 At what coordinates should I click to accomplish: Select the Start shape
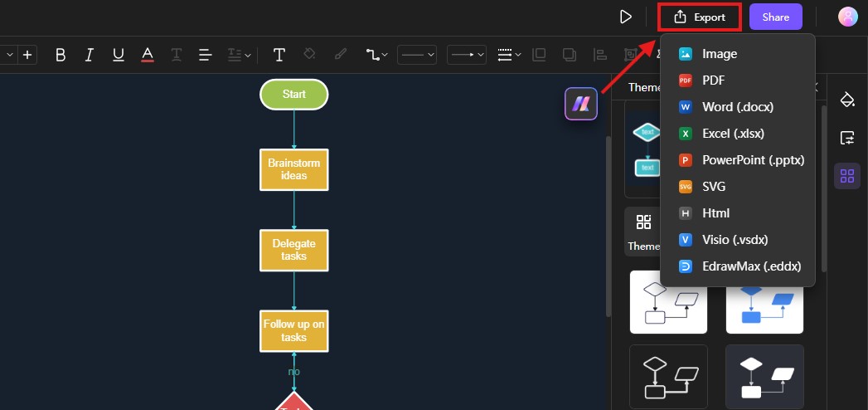pyautogui.click(x=294, y=94)
